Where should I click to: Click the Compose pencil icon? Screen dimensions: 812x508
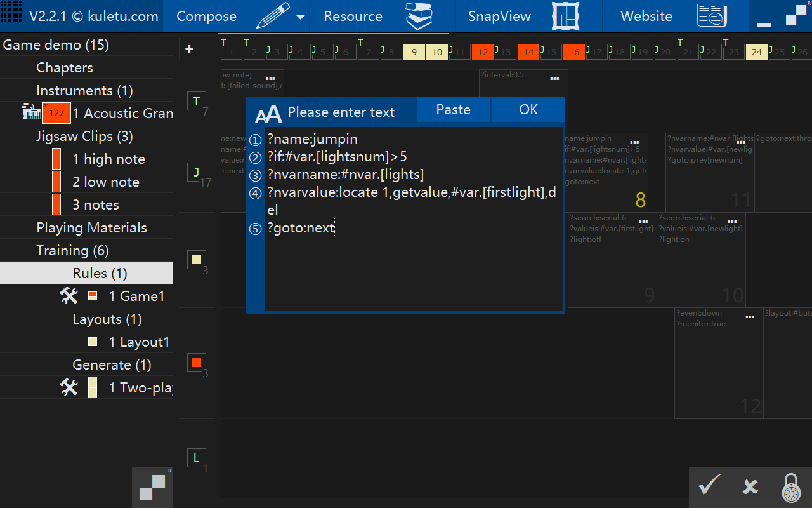tap(273, 16)
